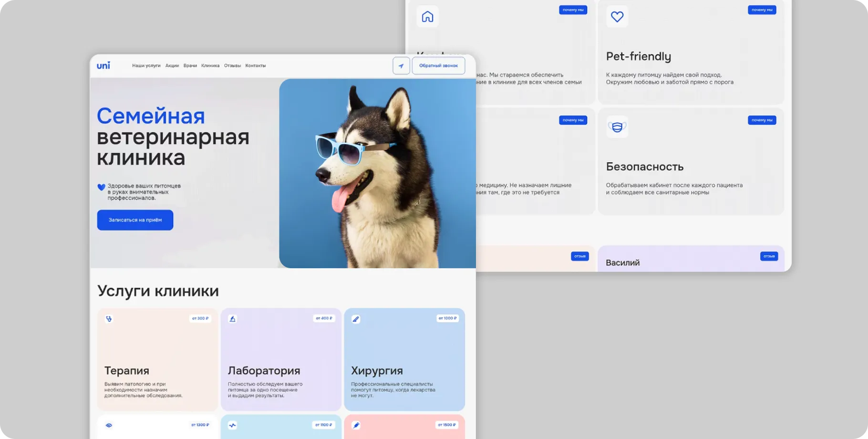Click the microscope icon on the Лаборатория card

point(232,319)
